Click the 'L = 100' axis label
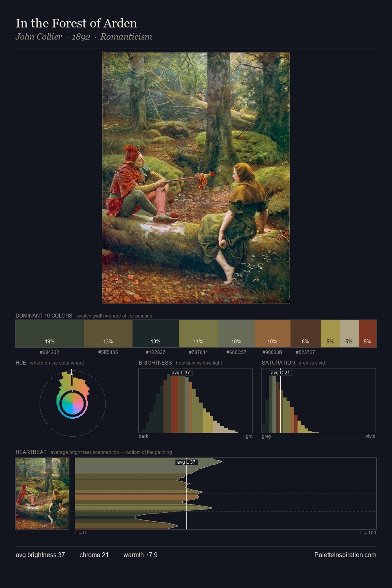Image resolution: width=392 pixels, height=588 pixels. 368,533
